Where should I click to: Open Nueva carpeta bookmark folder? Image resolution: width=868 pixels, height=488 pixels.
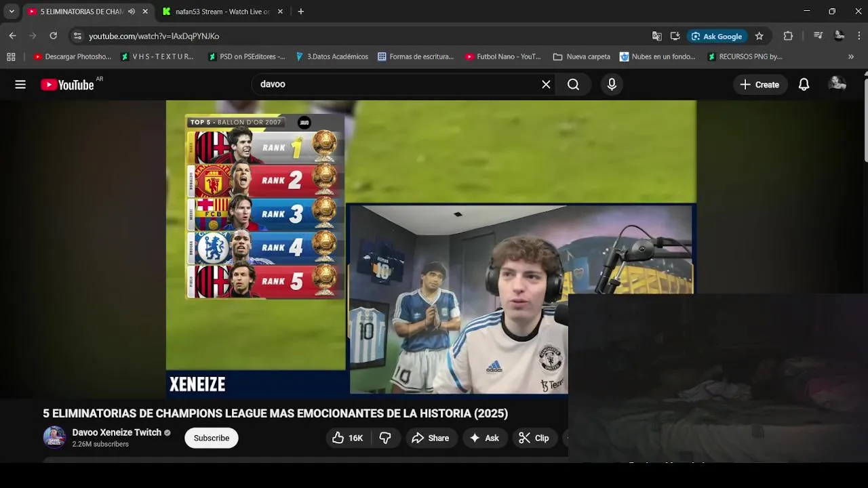pos(582,57)
